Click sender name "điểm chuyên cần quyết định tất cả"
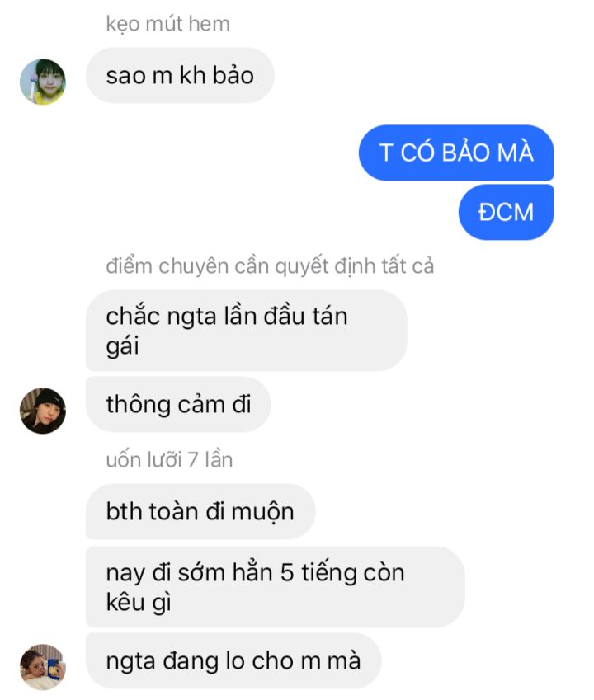This screenshot has width=594, height=700. click(x=270, y=266)
